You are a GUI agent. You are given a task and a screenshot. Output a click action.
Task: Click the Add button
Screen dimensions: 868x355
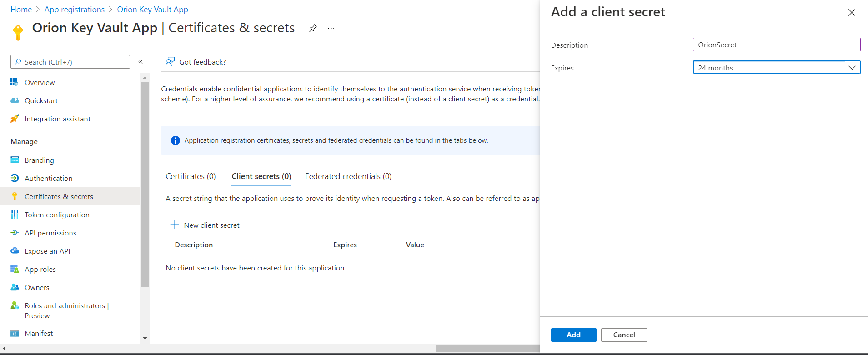click(x=573, y=335)
